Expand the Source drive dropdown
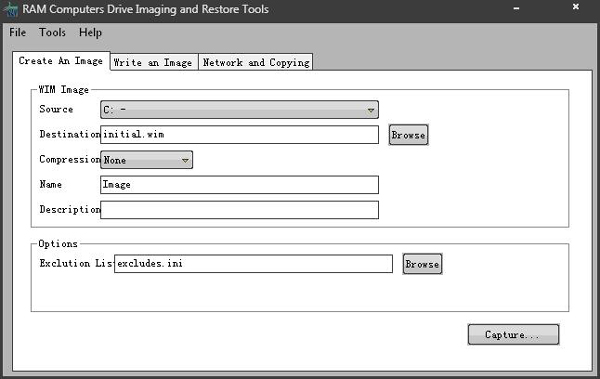The width and height of the screenshot is (600, 379). pos(240,109)
